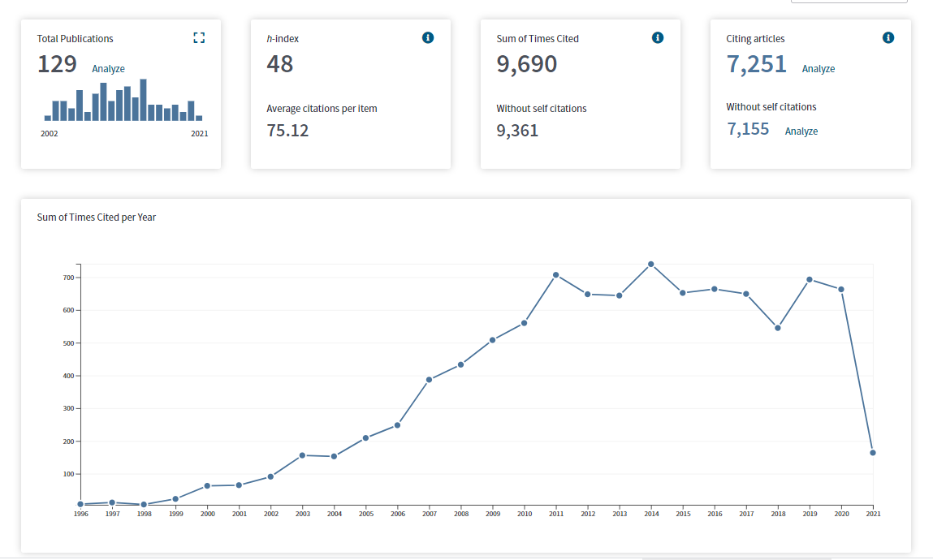
Task: Click the tallest bar in the publications histogram
Action: click(x=143, y=100)
